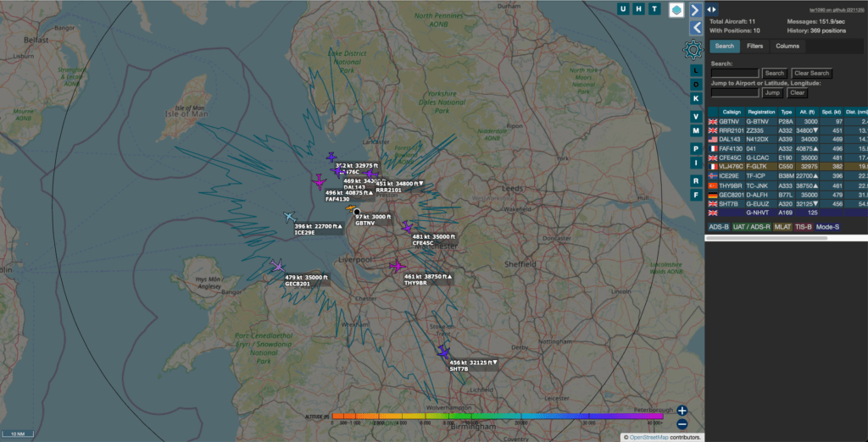
Task: Open the map layer switcher icon
Action: [676, 10]
